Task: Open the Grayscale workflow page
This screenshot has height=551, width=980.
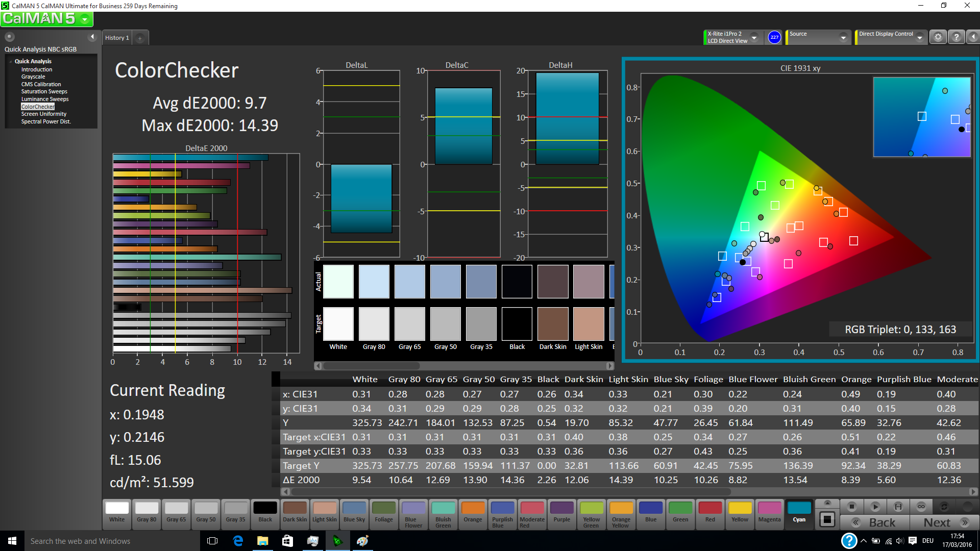Action: pos(33,77)
